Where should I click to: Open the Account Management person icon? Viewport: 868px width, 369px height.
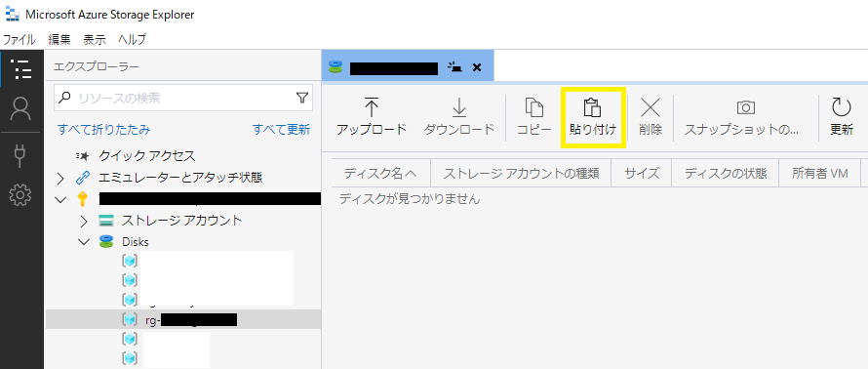pyautogui.click(x=21, y=108)
